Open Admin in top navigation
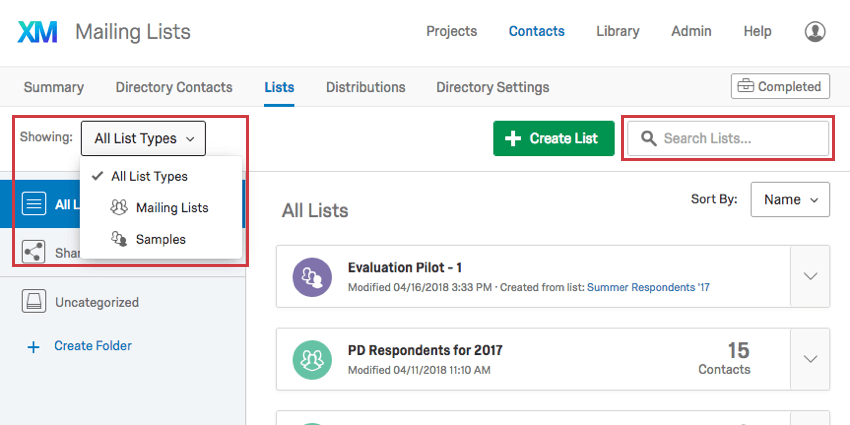850x425 pixels. [691, 31]
